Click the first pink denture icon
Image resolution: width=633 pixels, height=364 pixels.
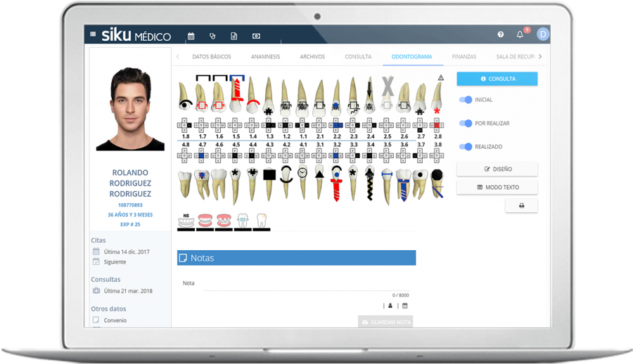[x=205, y=221]
